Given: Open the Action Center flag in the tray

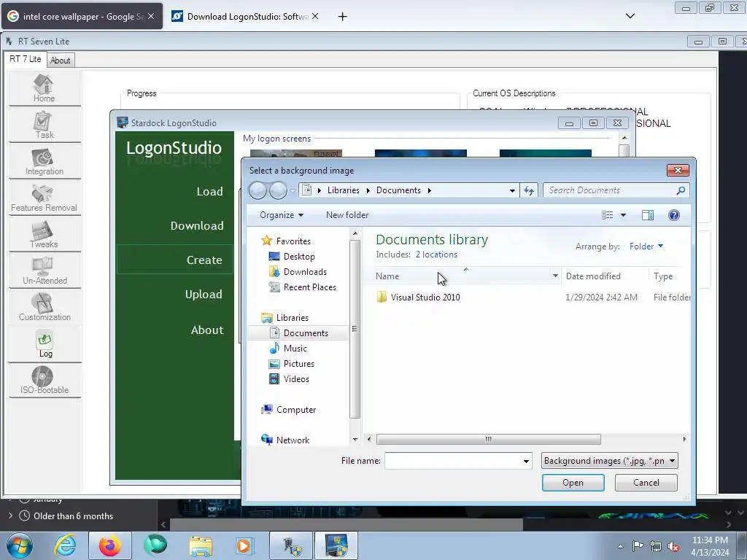Looking at the screenshot, I should pyautogui.click(x=638, y=546).
